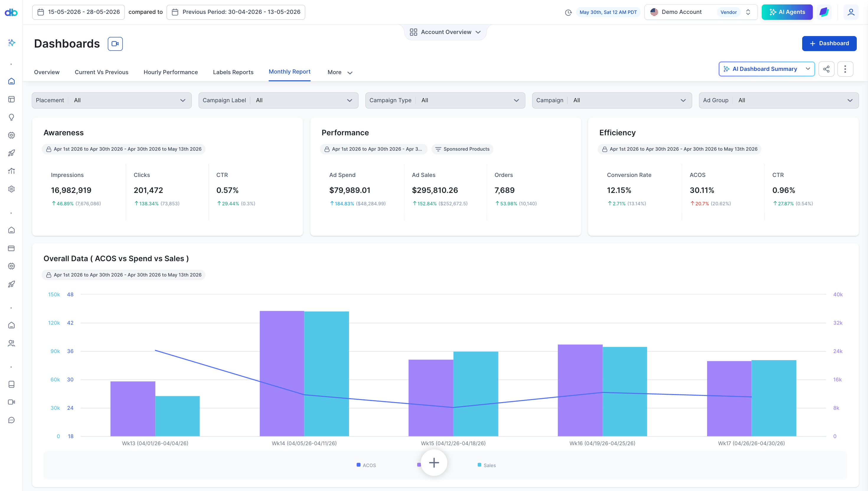Open the Campaign Label filter dropdown

pos(278,100)
